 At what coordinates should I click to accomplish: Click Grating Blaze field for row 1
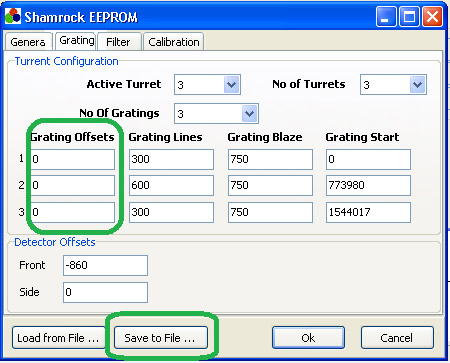tap(270, 159)
